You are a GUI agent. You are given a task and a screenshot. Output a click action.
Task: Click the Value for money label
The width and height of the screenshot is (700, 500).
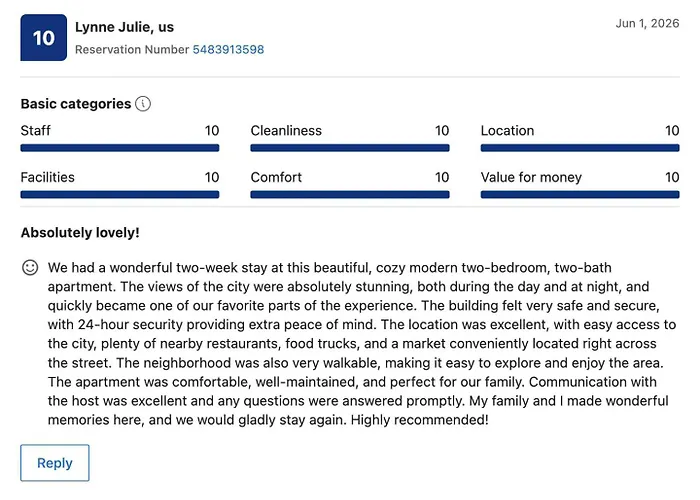point(531,177)
